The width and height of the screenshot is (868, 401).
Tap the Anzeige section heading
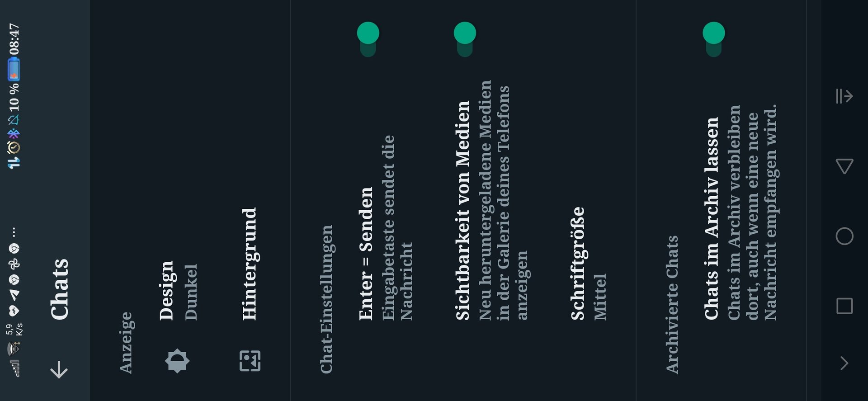(126, 343)
